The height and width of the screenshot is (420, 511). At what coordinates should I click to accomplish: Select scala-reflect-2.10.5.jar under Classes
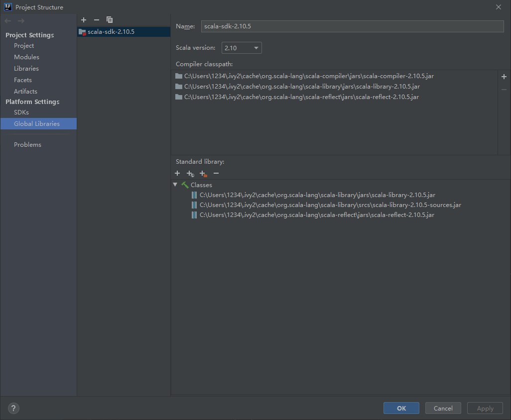pos(317,215)
